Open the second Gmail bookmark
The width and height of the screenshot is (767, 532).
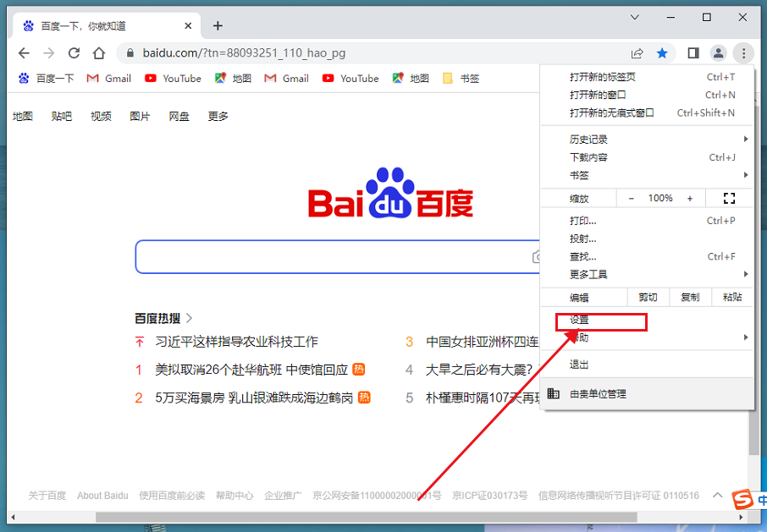coord(286,78)
